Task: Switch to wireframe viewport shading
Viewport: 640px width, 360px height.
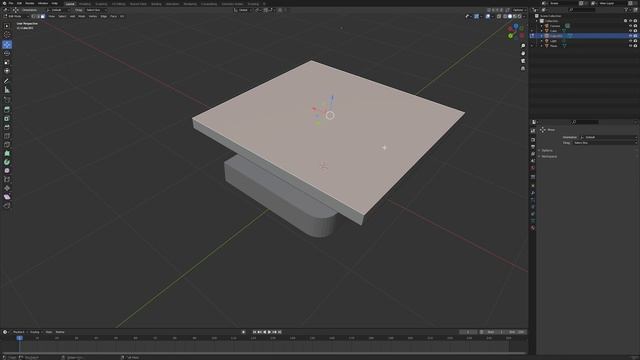Action: point(505,16)
